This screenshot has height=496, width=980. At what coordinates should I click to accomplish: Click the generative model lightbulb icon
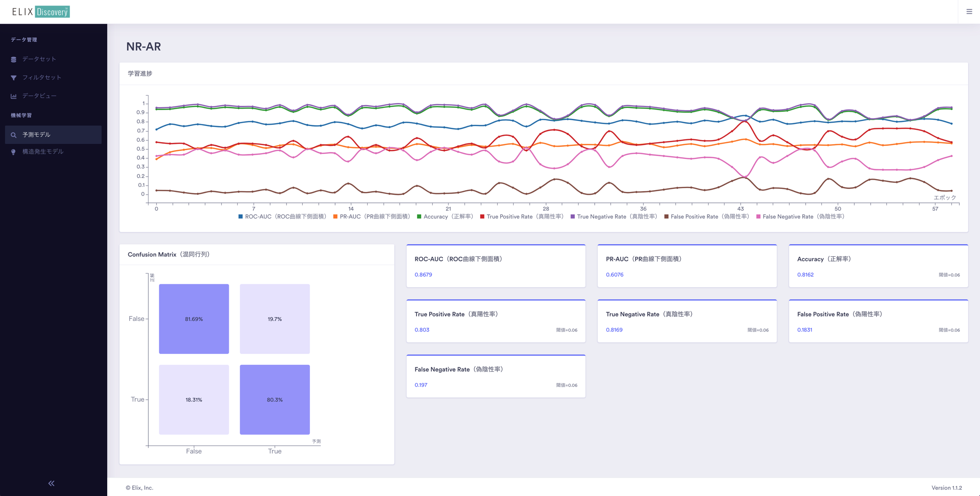click(14, 152)
